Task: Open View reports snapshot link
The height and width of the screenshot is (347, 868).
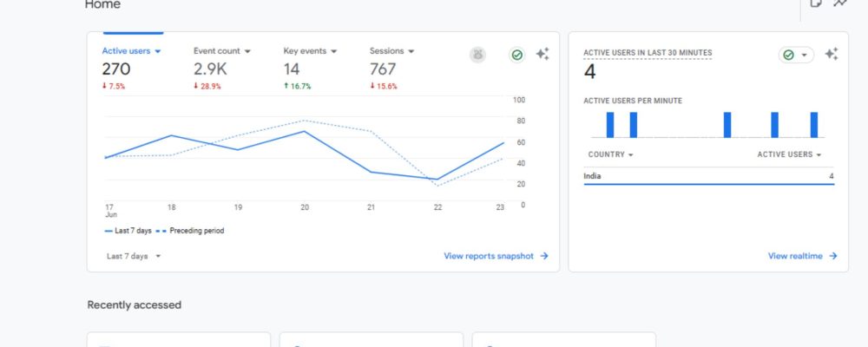Action: [489, 256]
